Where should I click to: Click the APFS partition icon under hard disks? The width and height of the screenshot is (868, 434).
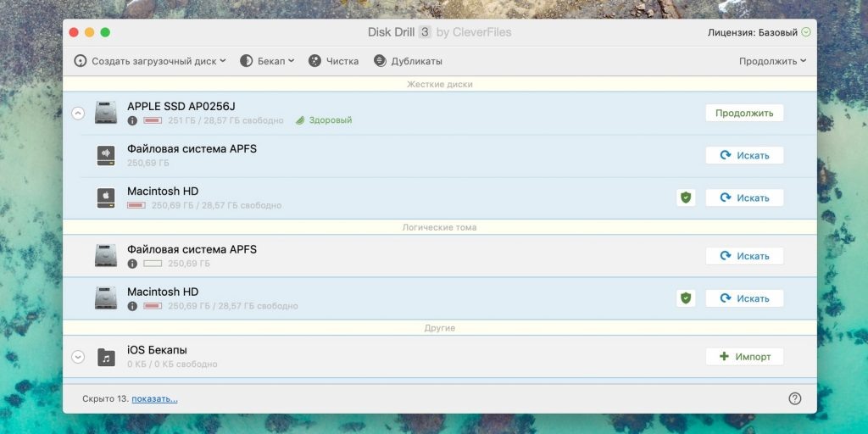(106, 156)
